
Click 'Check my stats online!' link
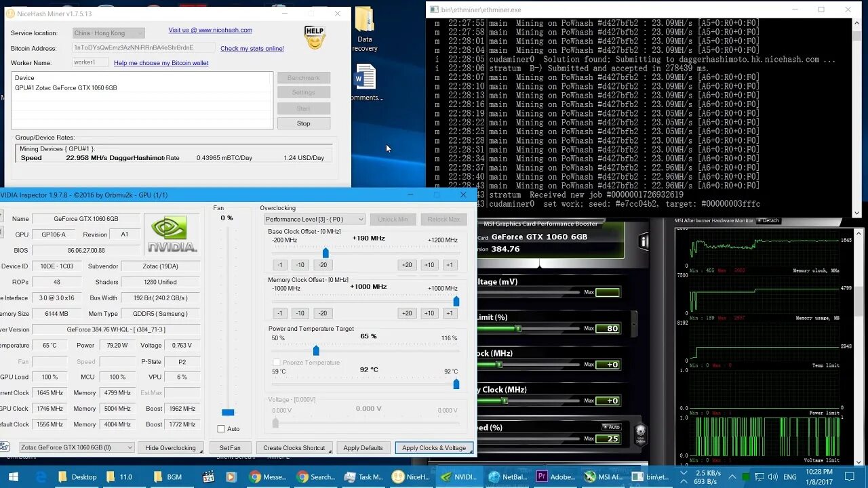coord(252,48)
